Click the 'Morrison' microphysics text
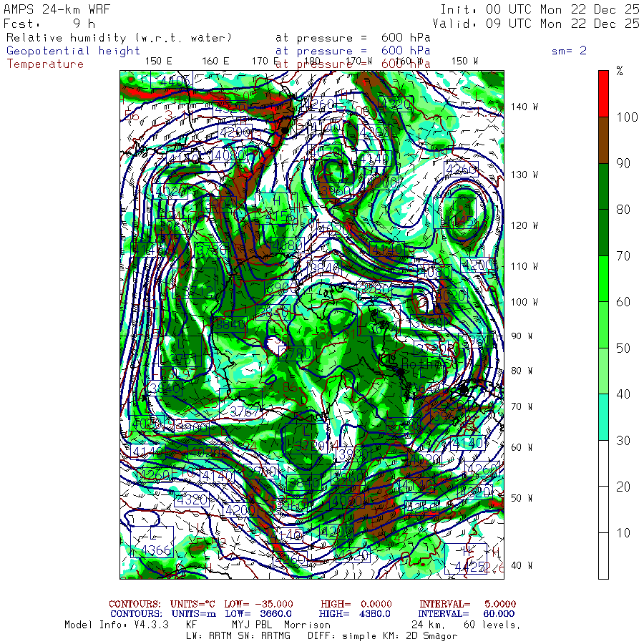The height and width of the screenshot is (644, 644). [307, 625]
